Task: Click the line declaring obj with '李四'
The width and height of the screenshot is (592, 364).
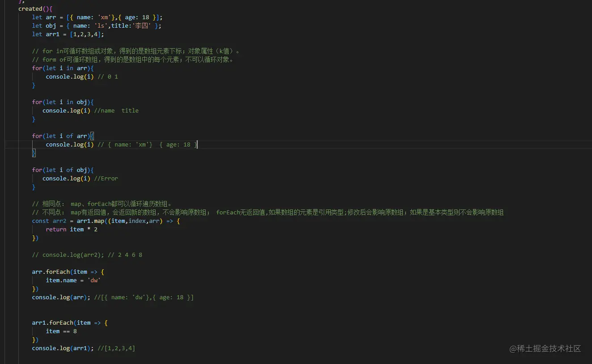Action: pos(97,25)
